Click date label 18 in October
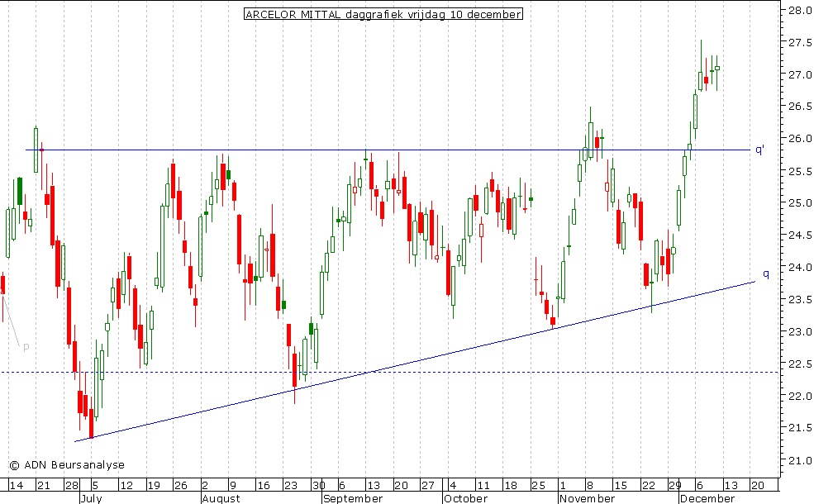Screen dimensions: 814x504 tap(511, 485)
